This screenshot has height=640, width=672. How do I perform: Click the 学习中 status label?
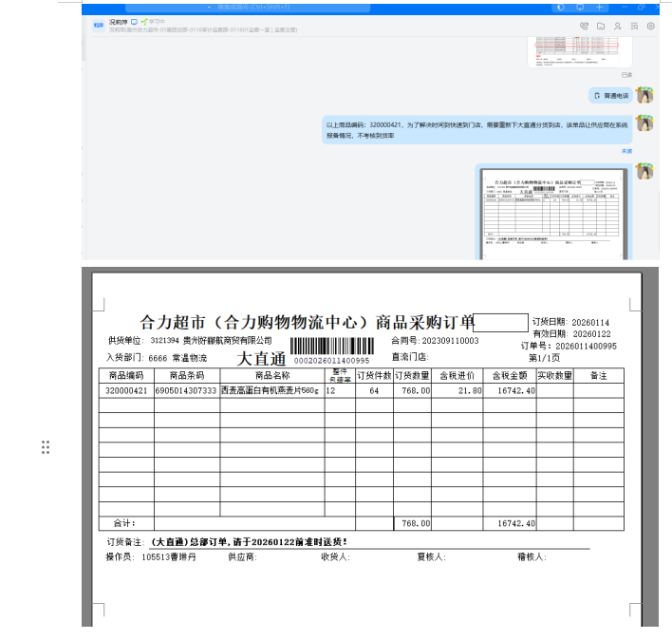pyautogui.click(x=152, y=21)
